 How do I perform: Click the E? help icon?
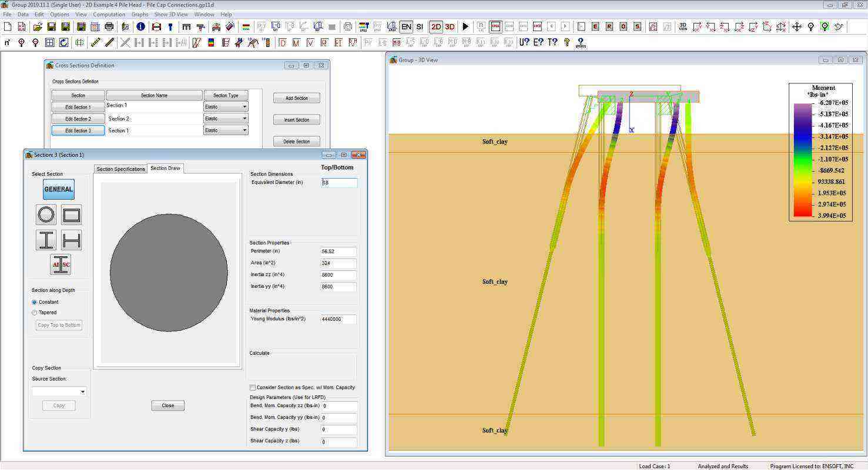[x=538, y=42]
